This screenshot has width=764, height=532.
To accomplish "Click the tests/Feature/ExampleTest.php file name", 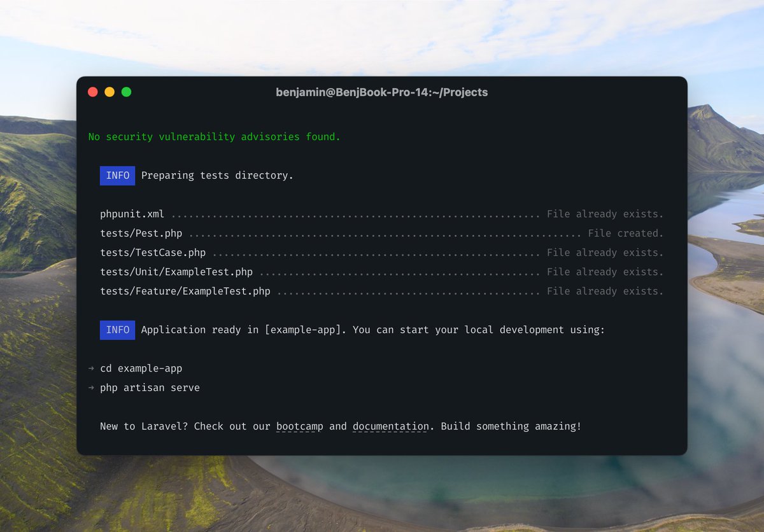I will [185, 291].
